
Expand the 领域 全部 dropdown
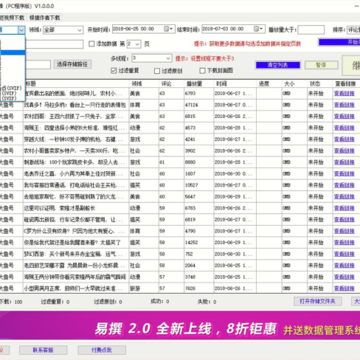[x=63, y=30]
